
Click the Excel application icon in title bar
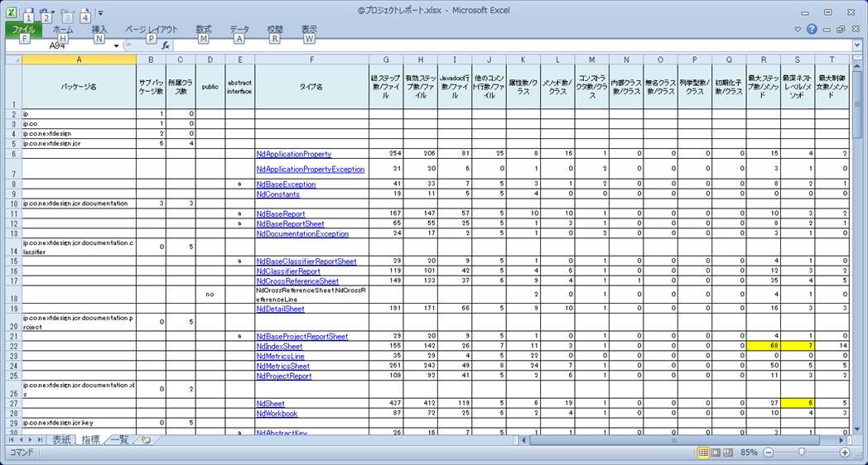tap(11, 12)
